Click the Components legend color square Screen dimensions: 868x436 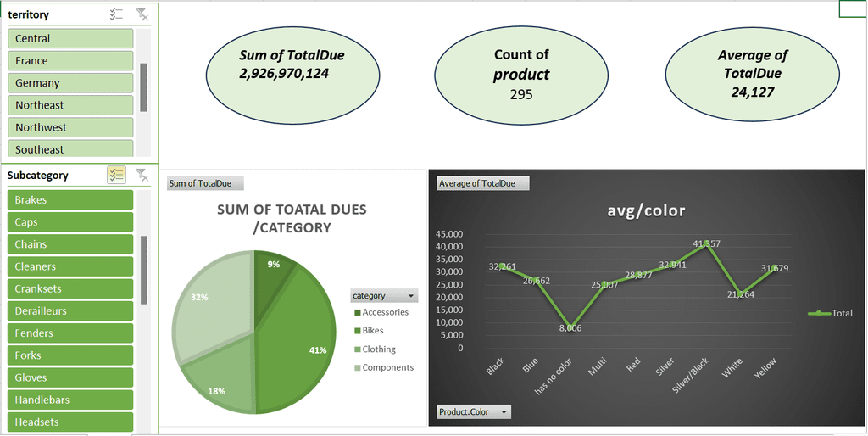click(x=357, y=368)
